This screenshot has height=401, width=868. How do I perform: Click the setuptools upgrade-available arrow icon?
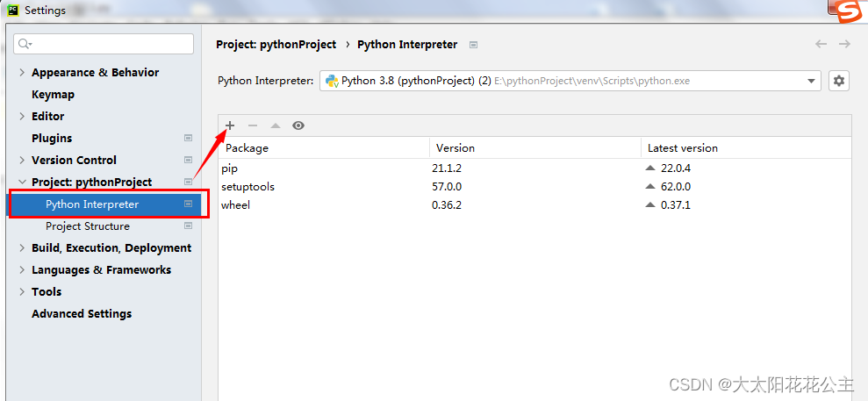(650, 186)
